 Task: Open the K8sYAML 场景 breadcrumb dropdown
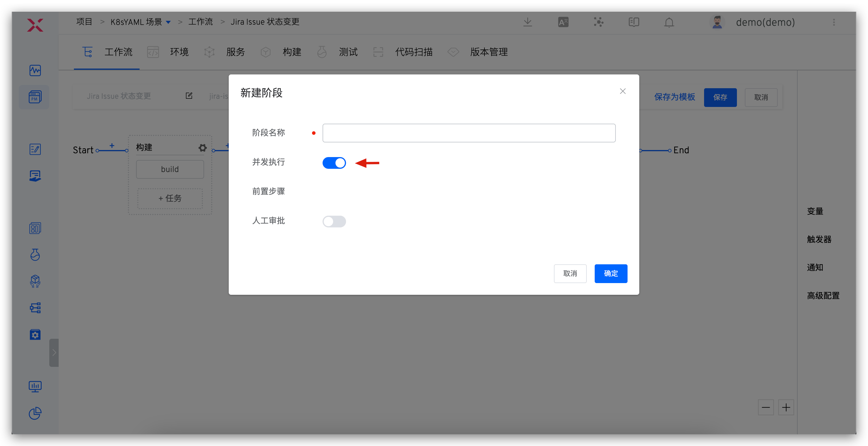point(169,22)
